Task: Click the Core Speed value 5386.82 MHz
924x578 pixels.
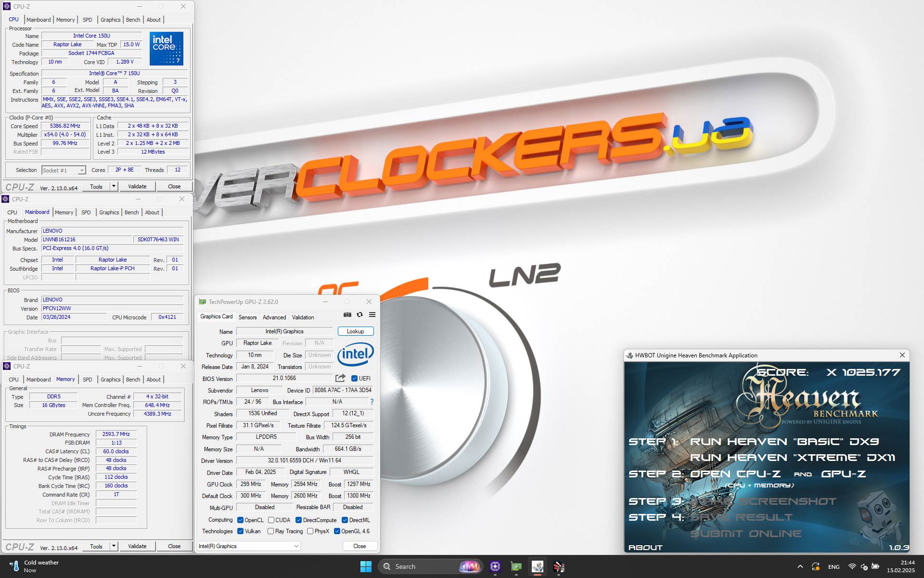Action: (x=65, y=126)
